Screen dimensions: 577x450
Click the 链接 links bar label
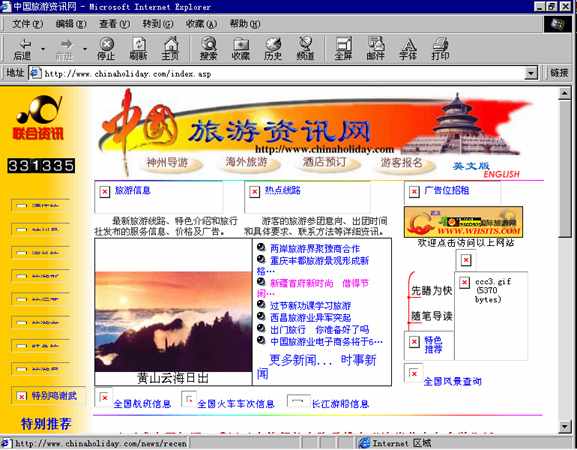click(559, 73)
